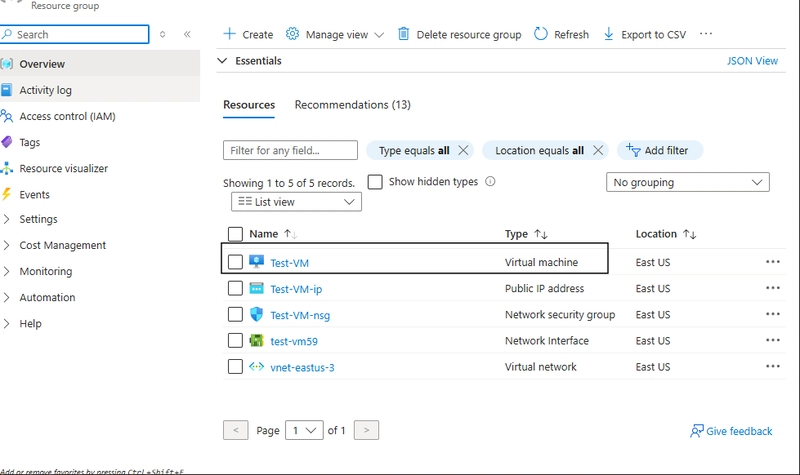Click the Create plus icon
800x475 pixels.
(x=230, y=34)
